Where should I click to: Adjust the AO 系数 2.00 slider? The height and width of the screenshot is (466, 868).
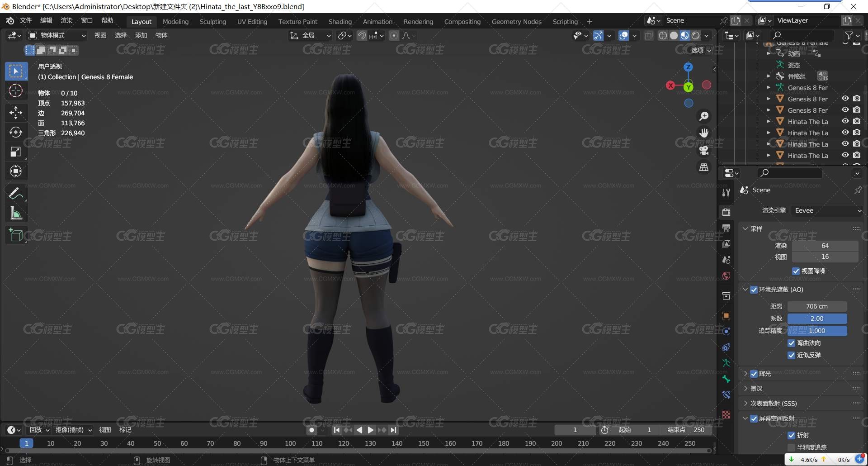pos(817,319)
